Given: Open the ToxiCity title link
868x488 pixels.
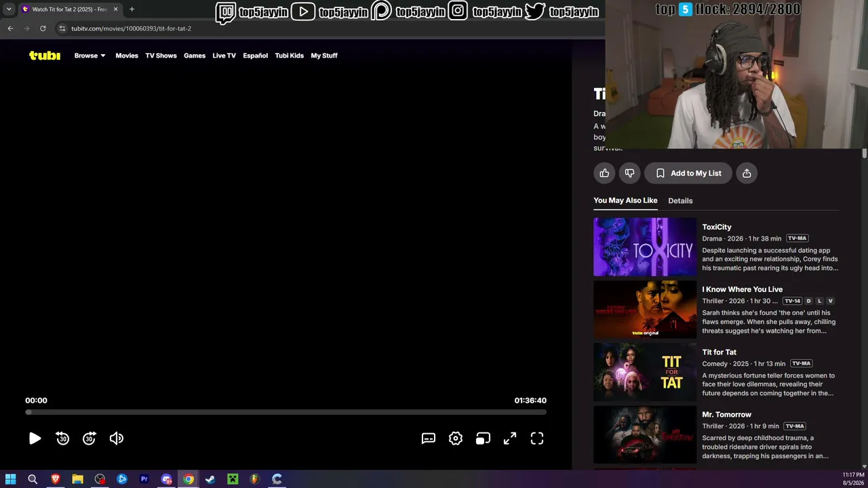Looking at the screenshot, I should [717, 227].
